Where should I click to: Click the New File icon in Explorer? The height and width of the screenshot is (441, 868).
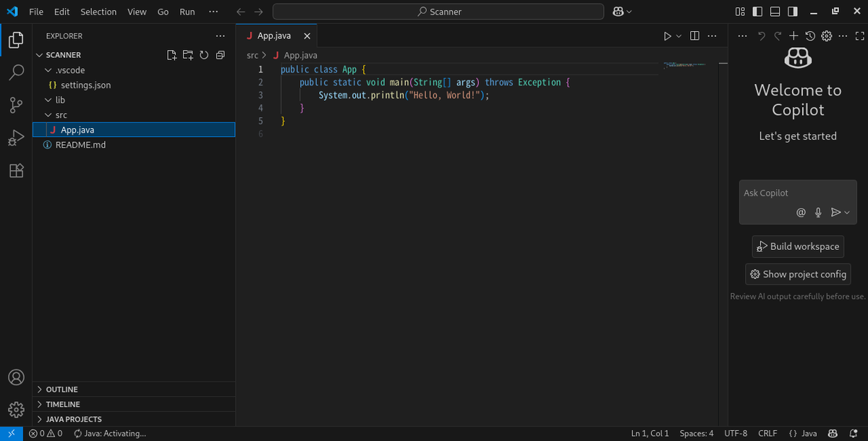point(171,55)
